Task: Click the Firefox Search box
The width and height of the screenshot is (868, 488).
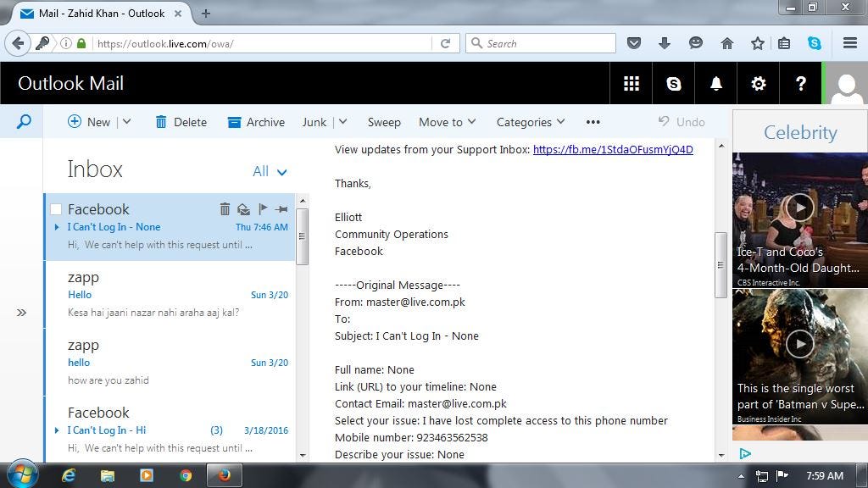Action: point(541,43)
